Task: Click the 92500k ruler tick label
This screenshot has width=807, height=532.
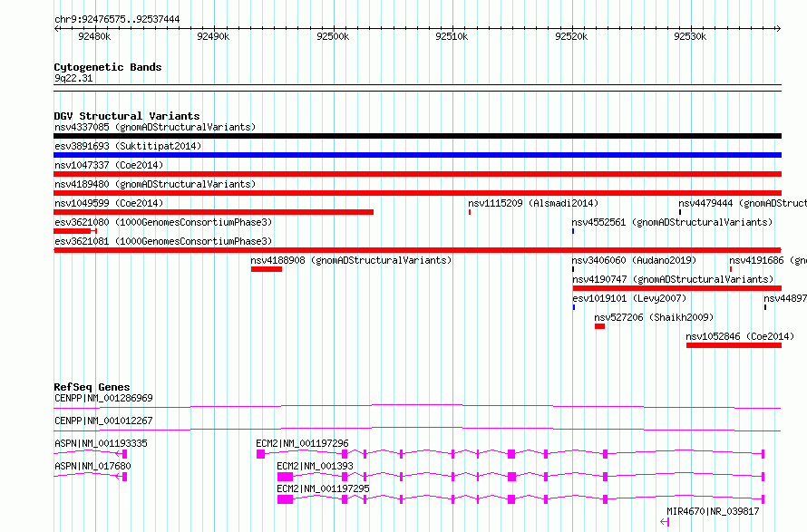Action: pos(333,36)
